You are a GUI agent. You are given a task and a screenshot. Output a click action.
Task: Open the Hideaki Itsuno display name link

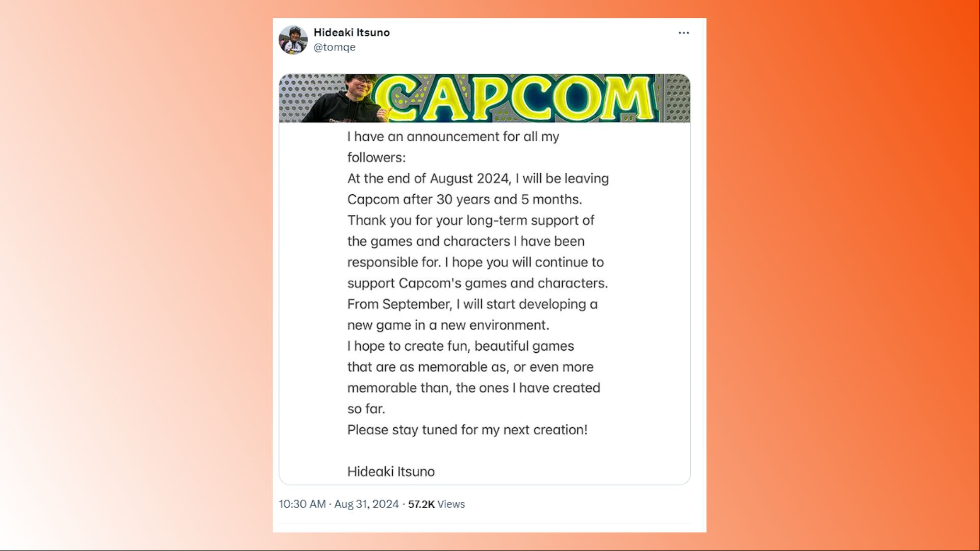pos(351,32)
